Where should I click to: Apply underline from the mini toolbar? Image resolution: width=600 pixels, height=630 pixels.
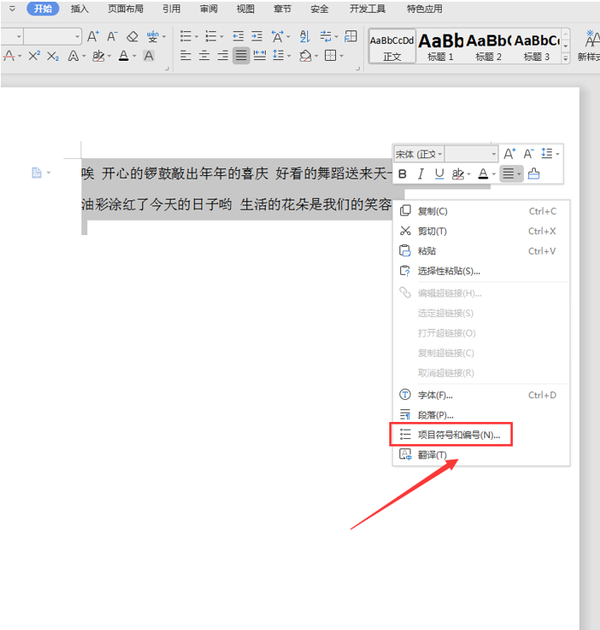pyautogui.click(x=438, y=174)
